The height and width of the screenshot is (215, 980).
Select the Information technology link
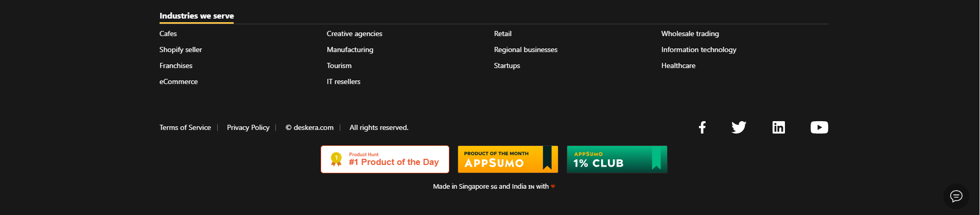pyautogui.click(x=698, y=49)
